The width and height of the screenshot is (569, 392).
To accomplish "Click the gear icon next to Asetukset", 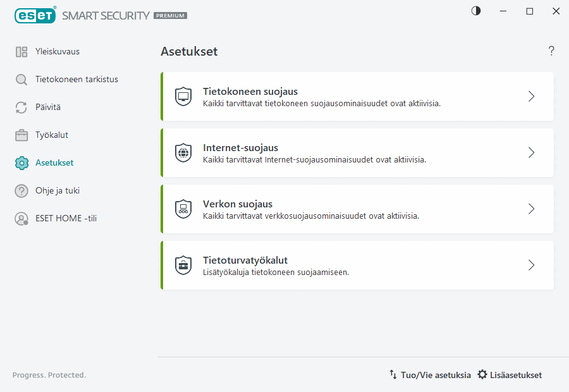I will [21, 162].
